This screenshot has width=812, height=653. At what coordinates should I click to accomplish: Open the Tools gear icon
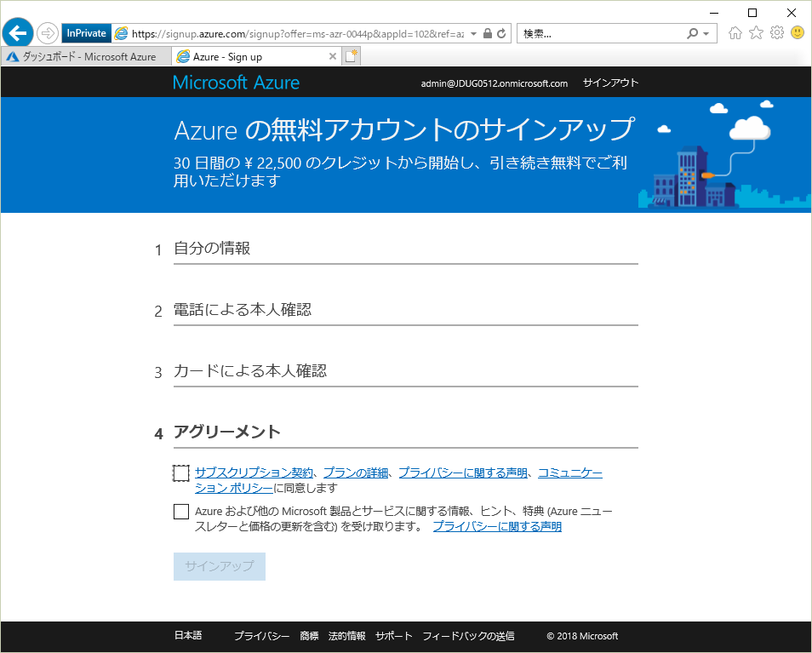[x=777, y=33]
